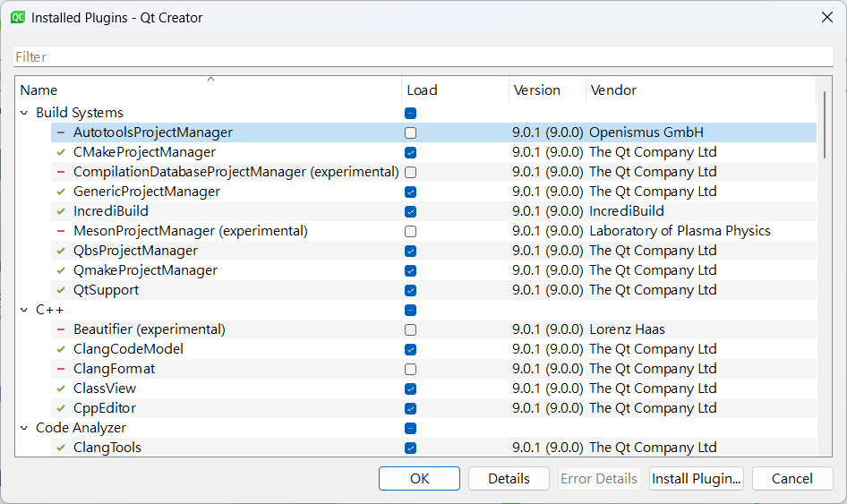Viewport: 847px width, 504px height.
Task: Sort by the Load column header
Action: [456, 90]
